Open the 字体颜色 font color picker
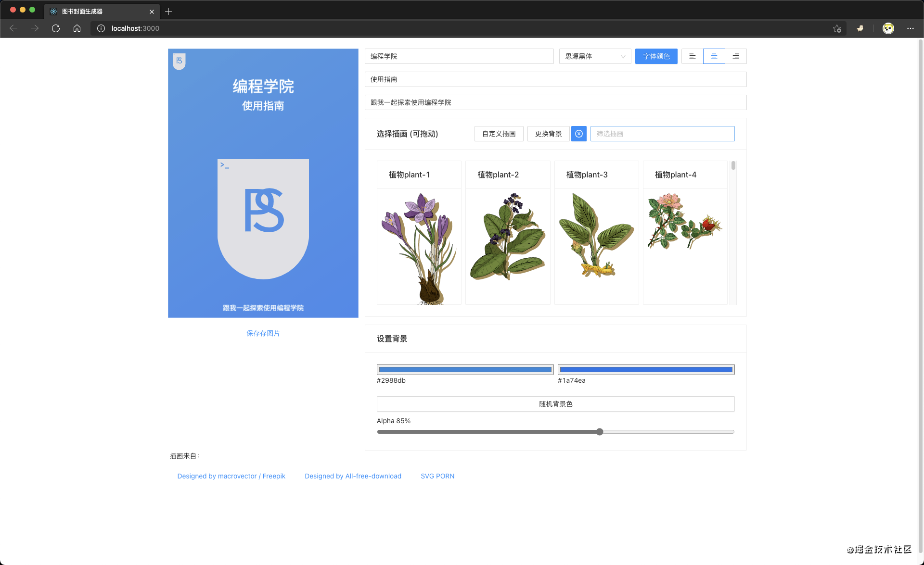Screen dimensions: 924x565 tap(656, 56)
